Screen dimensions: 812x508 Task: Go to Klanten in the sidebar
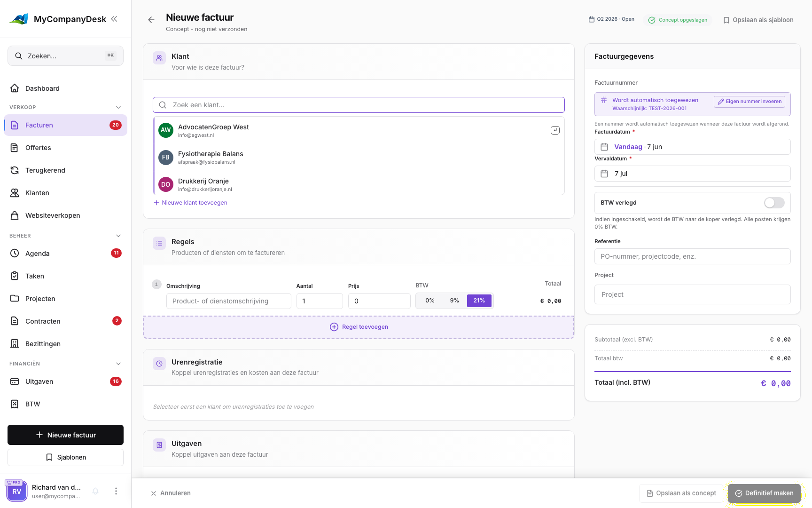click(x=65, y=193)
